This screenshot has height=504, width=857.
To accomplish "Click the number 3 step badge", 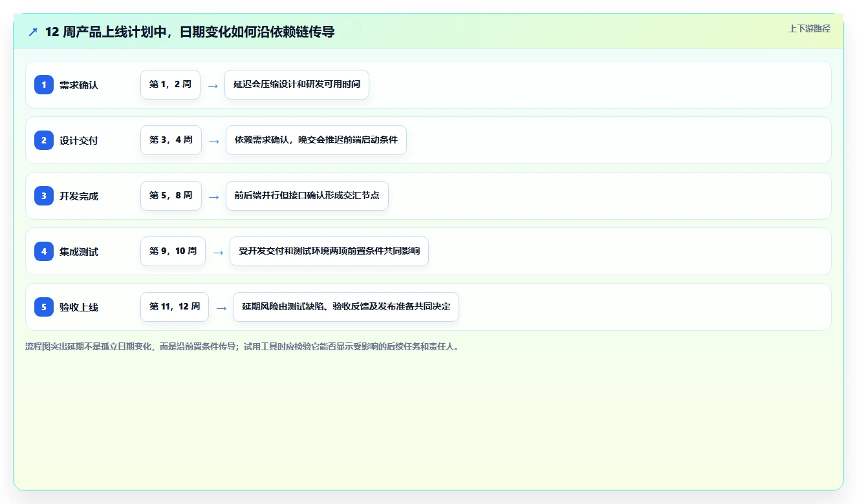I will click(44, 196).
